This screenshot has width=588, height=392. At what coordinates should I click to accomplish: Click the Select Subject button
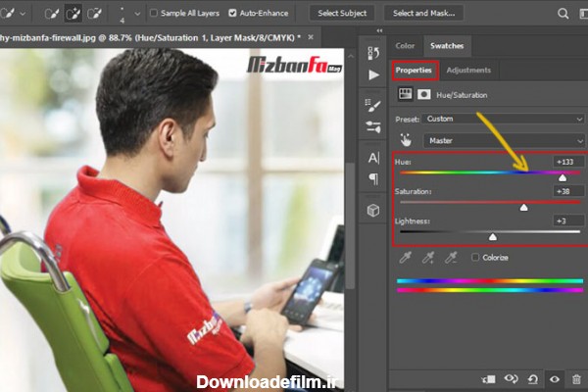(x=342, y=13)
